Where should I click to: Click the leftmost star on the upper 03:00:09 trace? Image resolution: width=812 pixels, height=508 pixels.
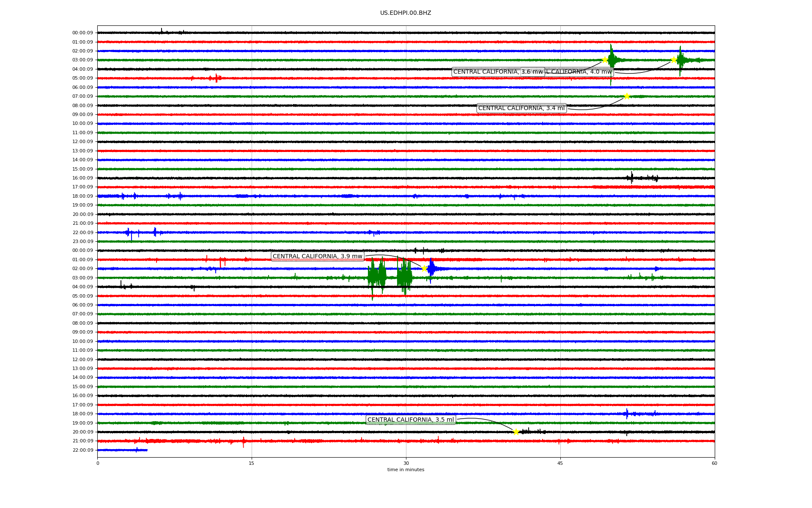tap(605, 60)
